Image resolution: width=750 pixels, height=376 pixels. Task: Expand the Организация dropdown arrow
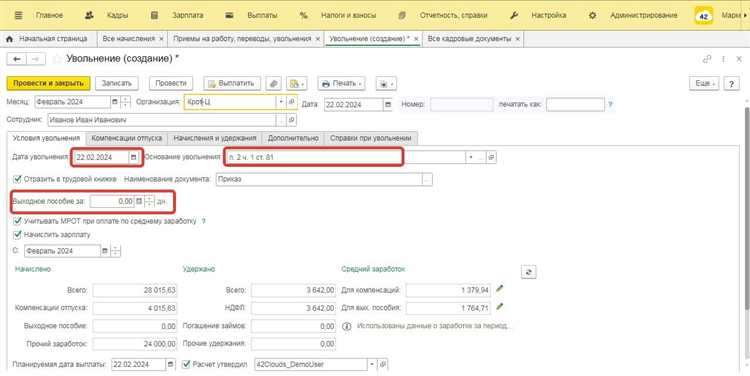(281, 102)
